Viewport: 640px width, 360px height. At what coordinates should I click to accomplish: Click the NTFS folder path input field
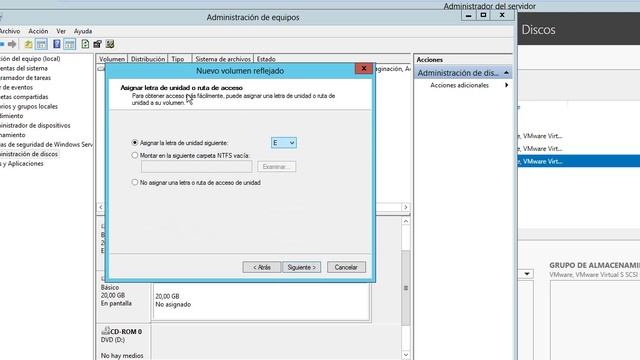tap(197, 167)
